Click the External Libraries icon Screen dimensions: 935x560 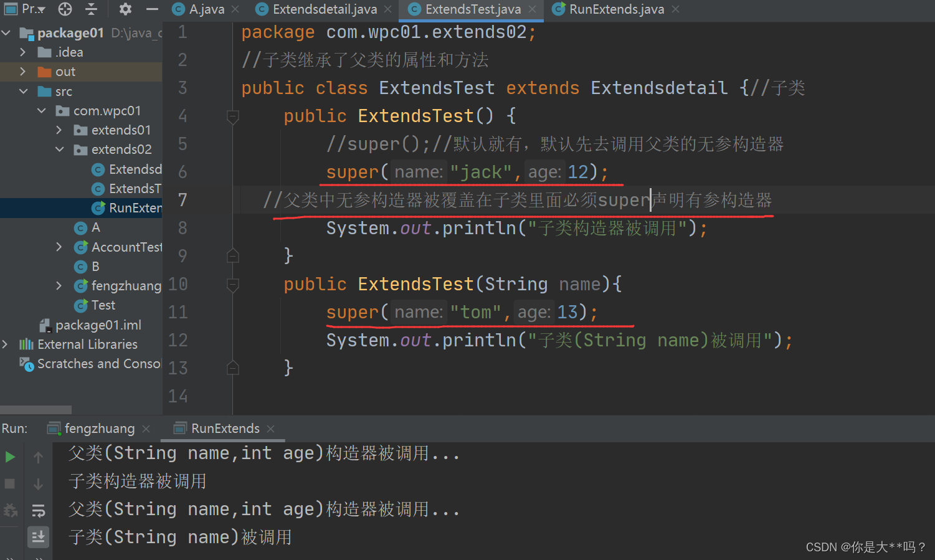(x=26, y=344)
